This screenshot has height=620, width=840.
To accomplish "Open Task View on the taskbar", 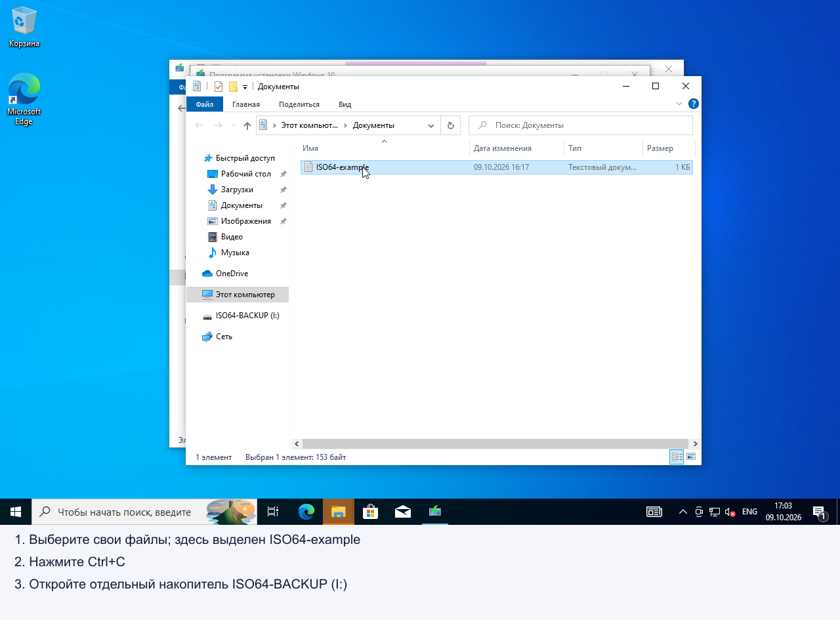I will coord(273,512).
